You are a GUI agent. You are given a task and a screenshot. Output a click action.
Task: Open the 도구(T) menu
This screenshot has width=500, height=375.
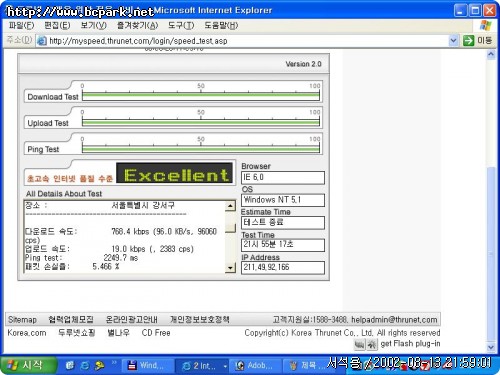[181, 25]
